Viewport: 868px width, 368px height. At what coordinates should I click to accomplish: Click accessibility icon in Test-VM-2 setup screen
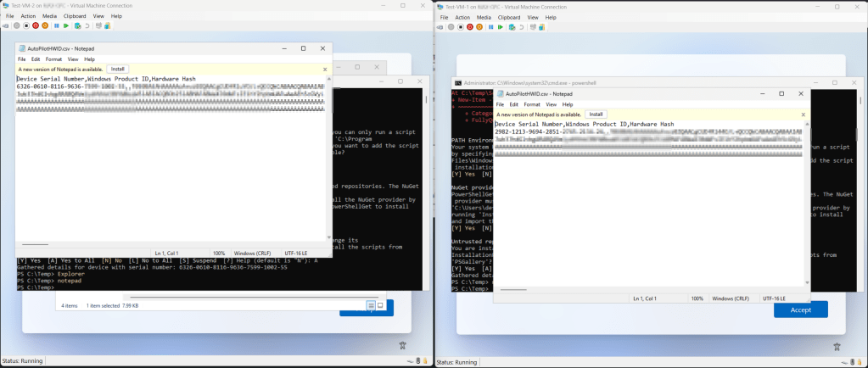[403, 345]
